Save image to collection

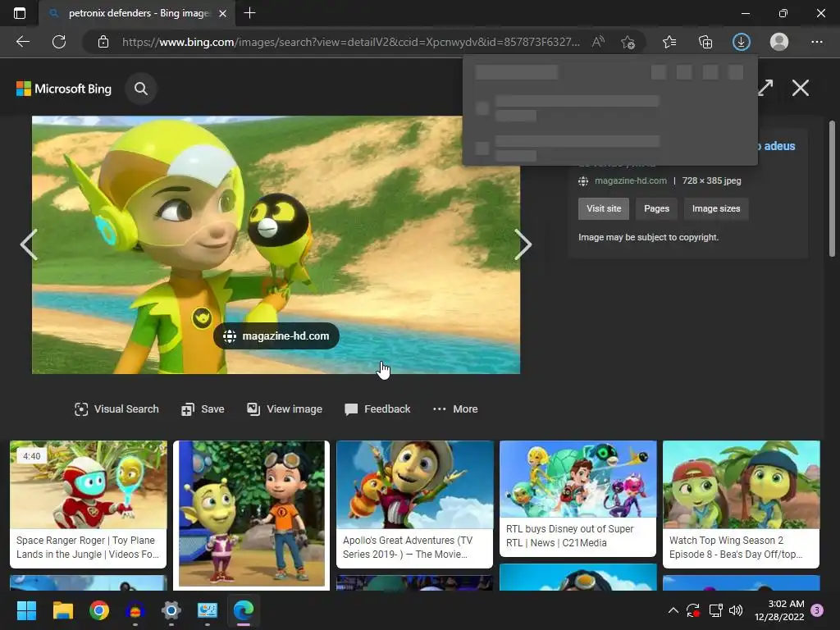coord(203,409)
